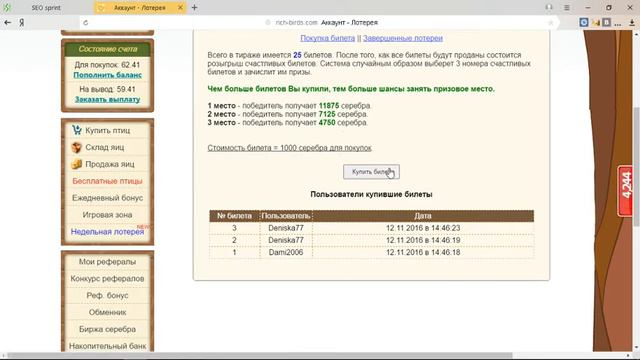Reload page with the refresh icon

(x=85, y=23)
